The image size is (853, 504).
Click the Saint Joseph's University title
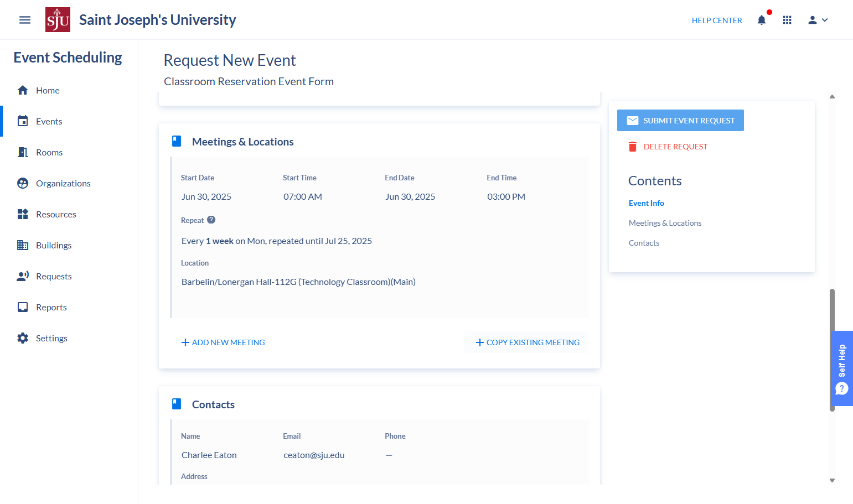tap(158, 20)
